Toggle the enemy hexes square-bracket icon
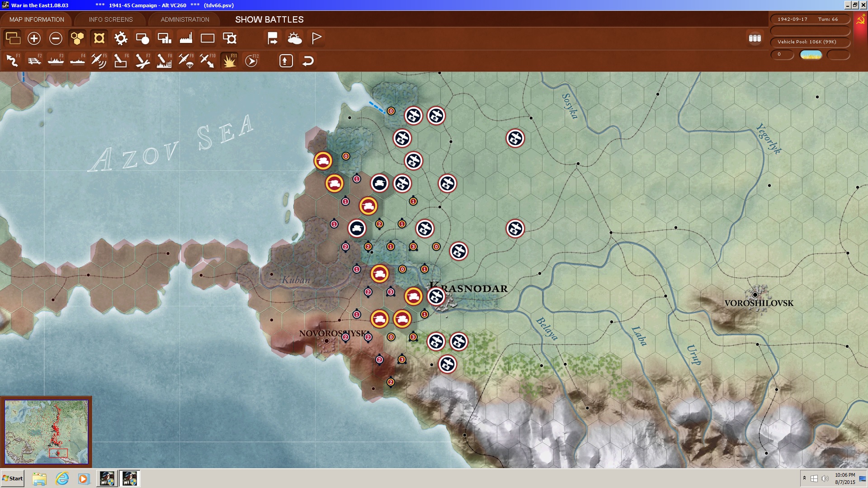868x488 pixels. click(x=99, y=38)
